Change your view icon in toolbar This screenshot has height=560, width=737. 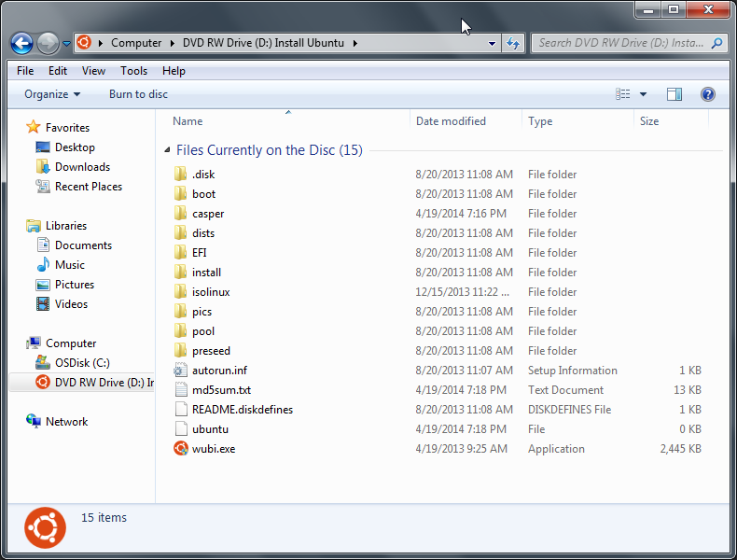click(623, 94)
